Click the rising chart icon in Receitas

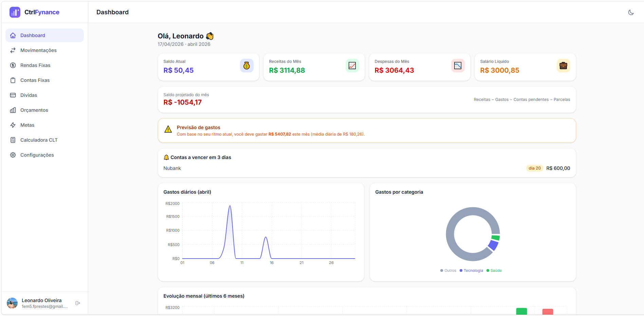352,66
